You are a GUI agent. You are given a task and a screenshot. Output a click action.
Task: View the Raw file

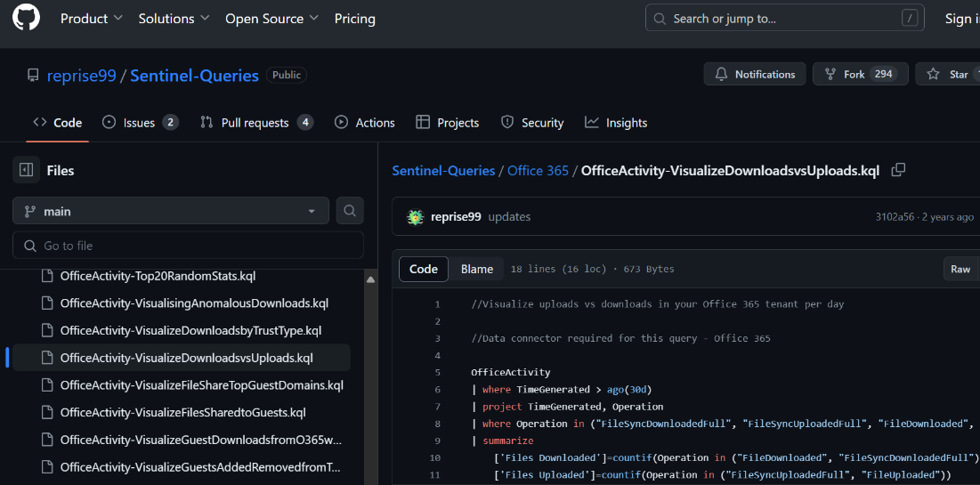click(960, 270)
